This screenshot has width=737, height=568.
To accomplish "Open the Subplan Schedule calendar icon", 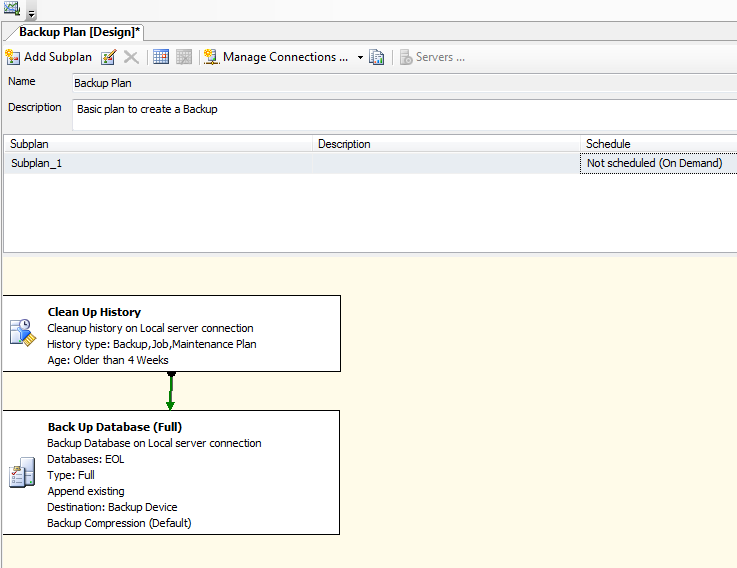I will (161, 57).
